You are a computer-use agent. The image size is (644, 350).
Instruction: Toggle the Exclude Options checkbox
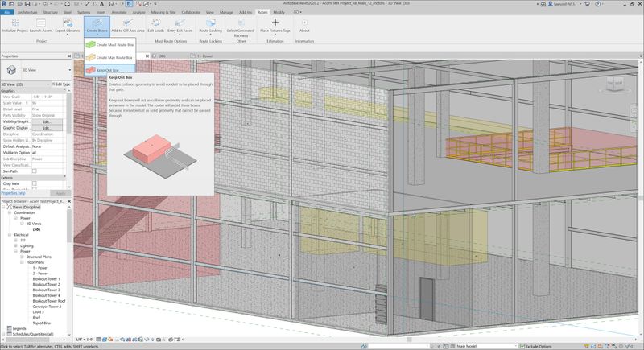[x=522, y=346]
